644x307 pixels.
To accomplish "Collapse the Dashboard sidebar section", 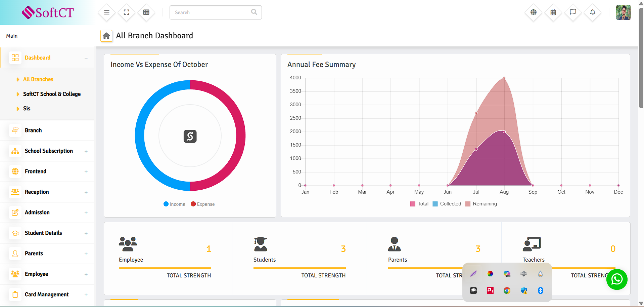I will [86, 58].
